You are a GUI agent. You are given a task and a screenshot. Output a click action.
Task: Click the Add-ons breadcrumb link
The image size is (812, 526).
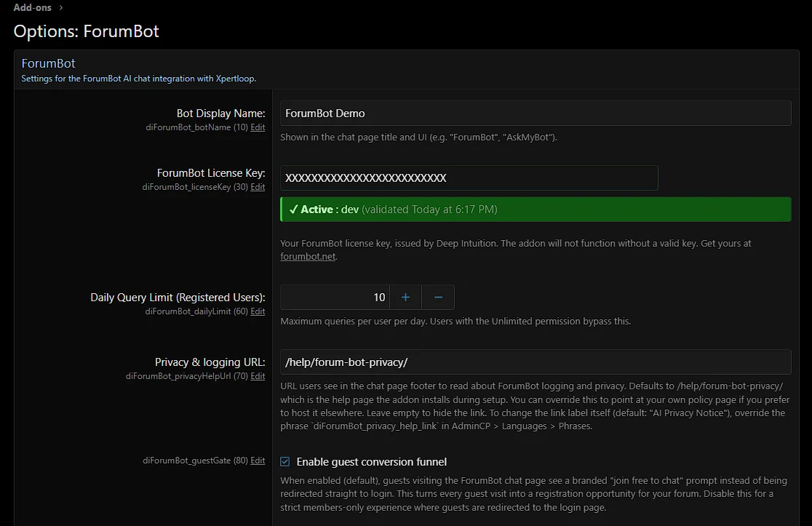tap(33, 8)
